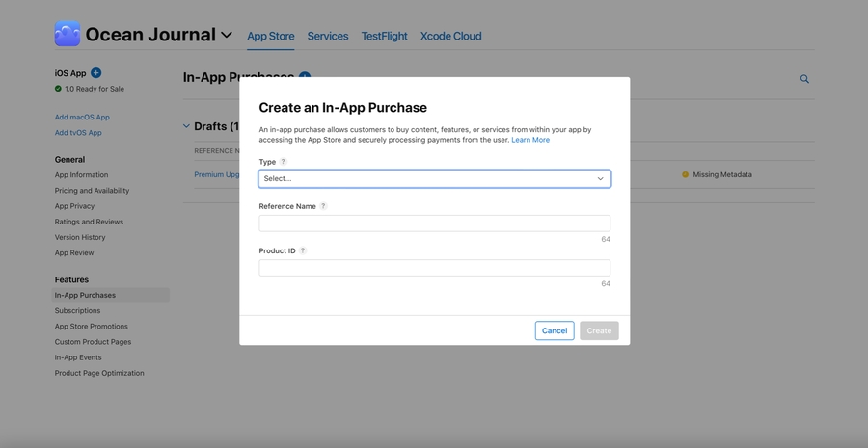Select Add macOS App link

pos(82,117)
